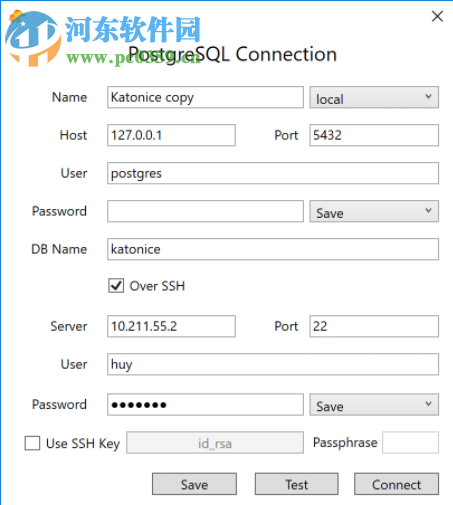Screen dimensions: 453x505
Task: Open the Save dropdown beside the empty database password
Action: point(374,211)
